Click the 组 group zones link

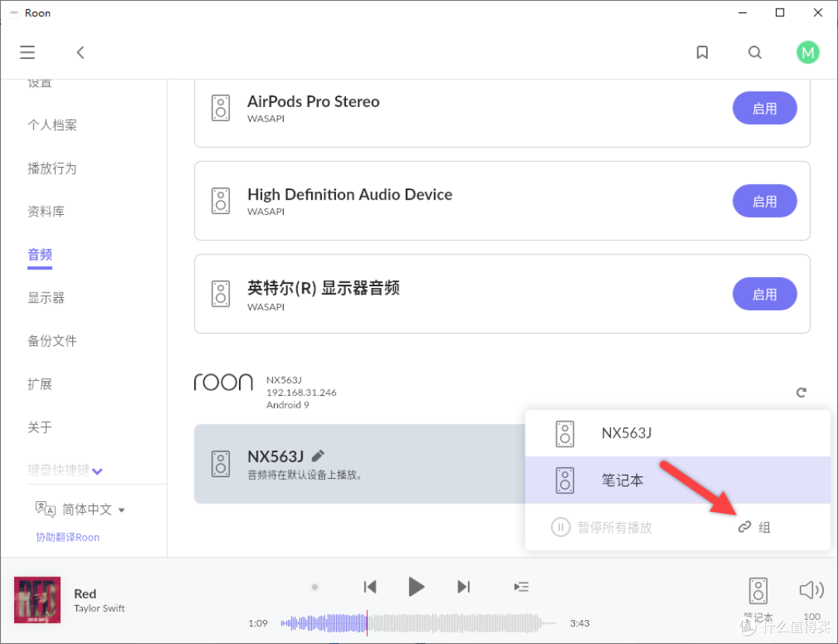[754, 528]
